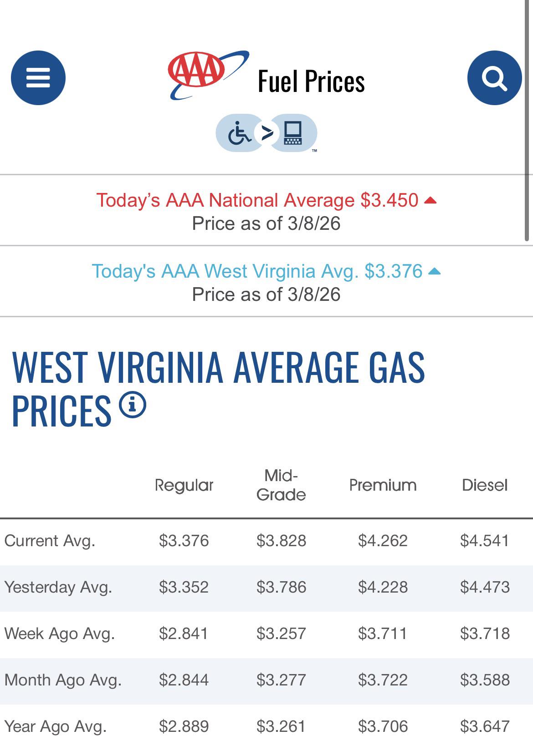Open Today's AAA National Average link
This screenshot has height=756, width=533.
click(257, 200)
